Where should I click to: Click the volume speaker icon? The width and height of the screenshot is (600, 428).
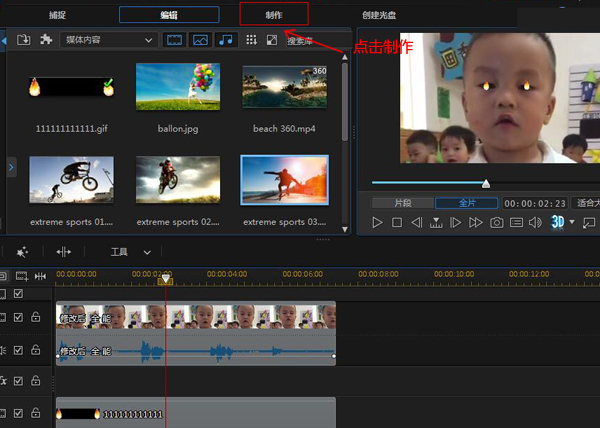(535, 223)
